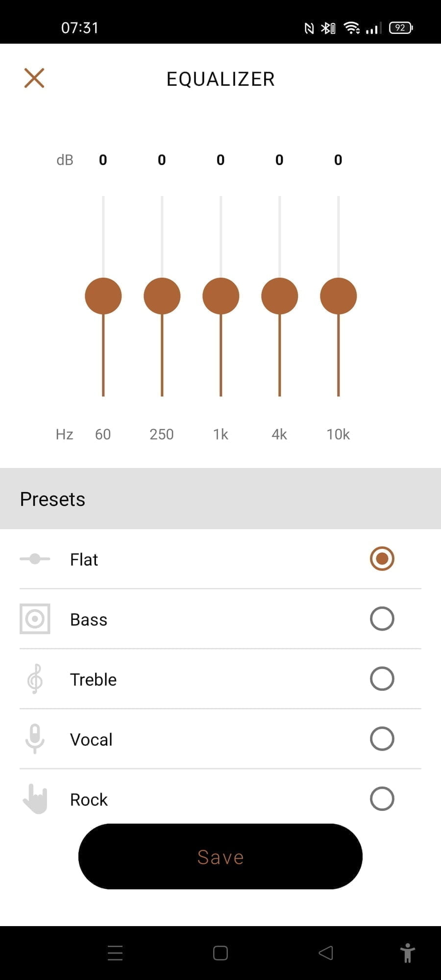Choose the Vocal preset radio button
The width and height of the screenshot is (441, 980).
[x=382, y=739]
